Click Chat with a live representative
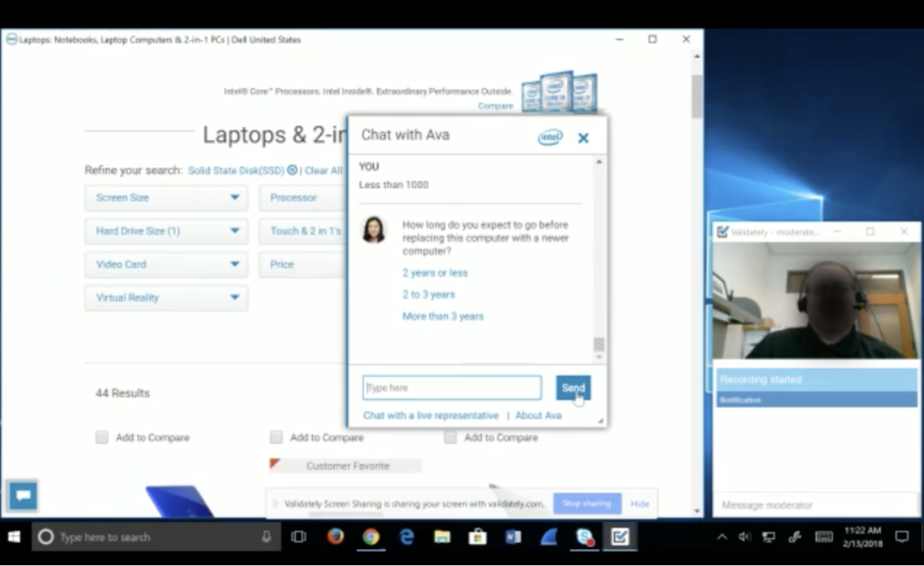 [x=431, y=416]
